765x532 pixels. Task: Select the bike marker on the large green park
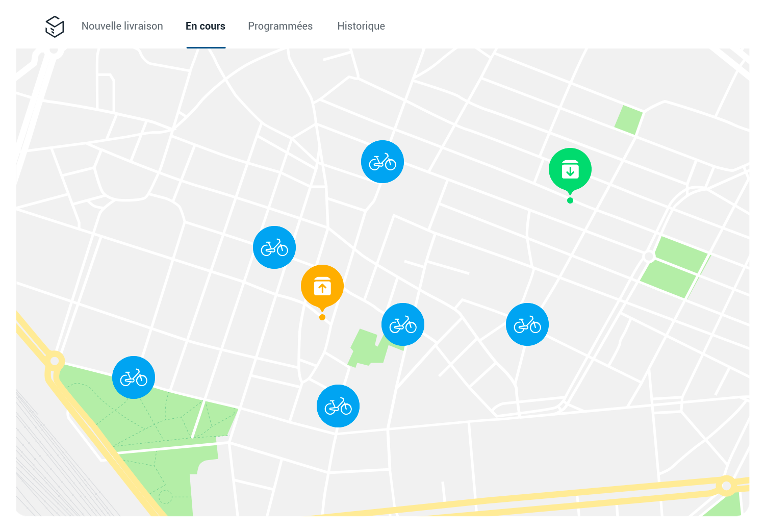[134, 377]
